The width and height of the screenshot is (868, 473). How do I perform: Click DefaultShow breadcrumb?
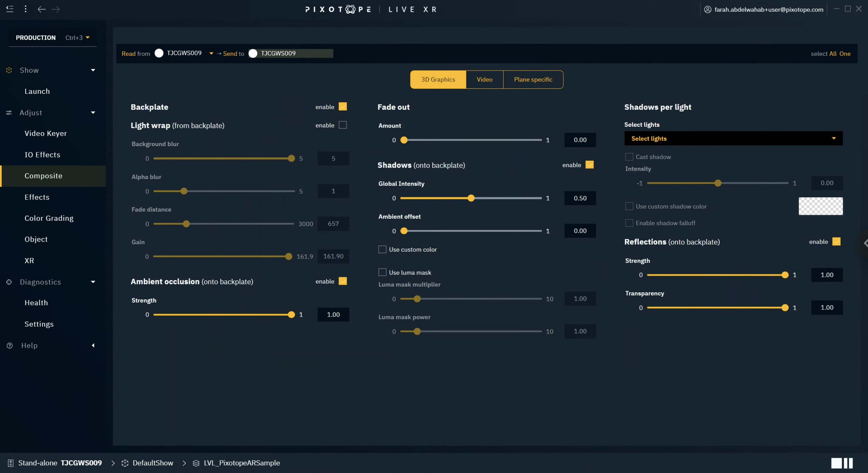(x=153, y=463)
